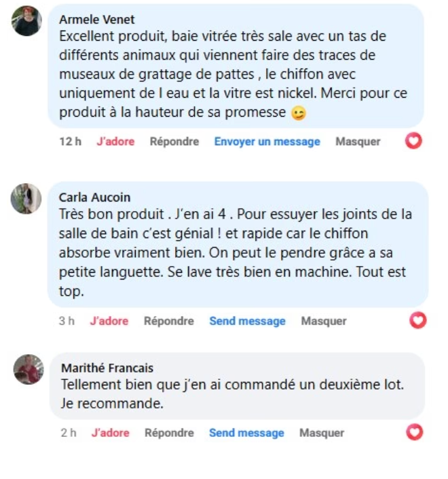Toggle J'adore on Marithé Francais's comment
The width and height of the screenshot is (448, 479).
pos(110,433)
